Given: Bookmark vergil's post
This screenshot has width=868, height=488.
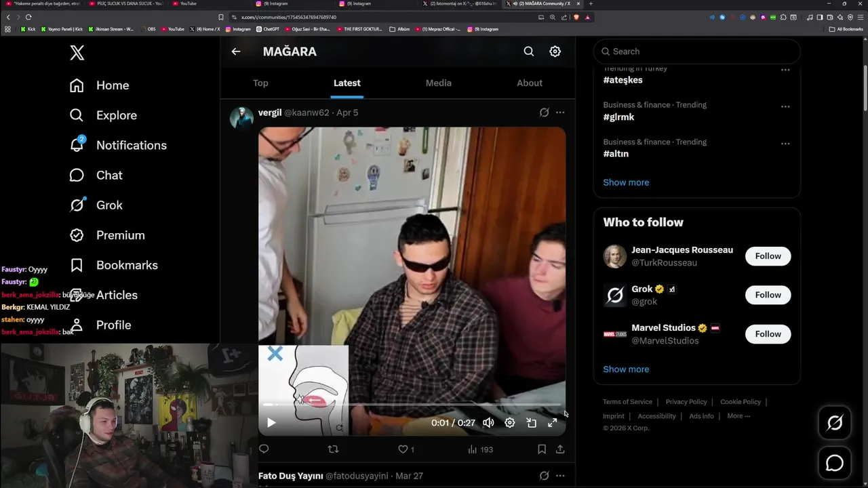Looking at the screenshot, I should click(x=542, y=449).
